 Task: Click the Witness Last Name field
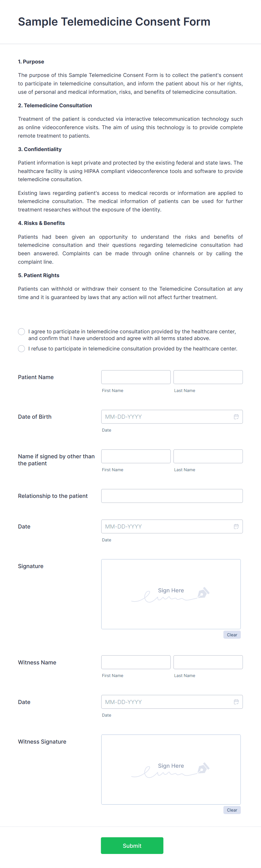pos(208,662)
